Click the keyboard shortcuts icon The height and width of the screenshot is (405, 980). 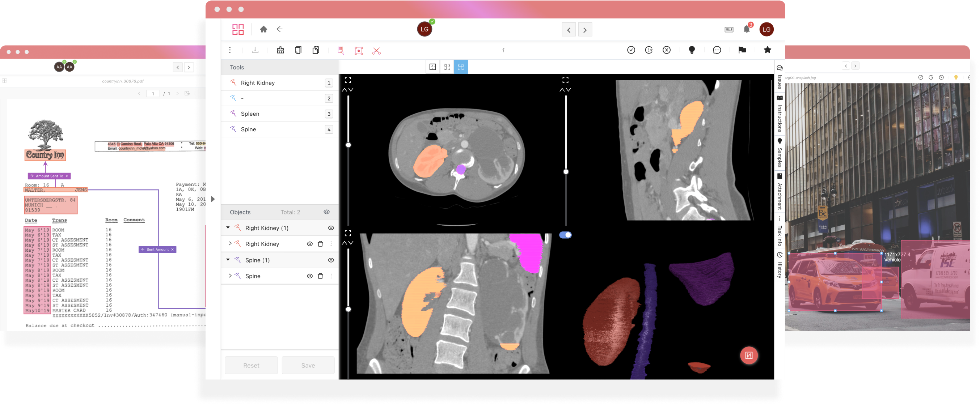coord(728,30)
